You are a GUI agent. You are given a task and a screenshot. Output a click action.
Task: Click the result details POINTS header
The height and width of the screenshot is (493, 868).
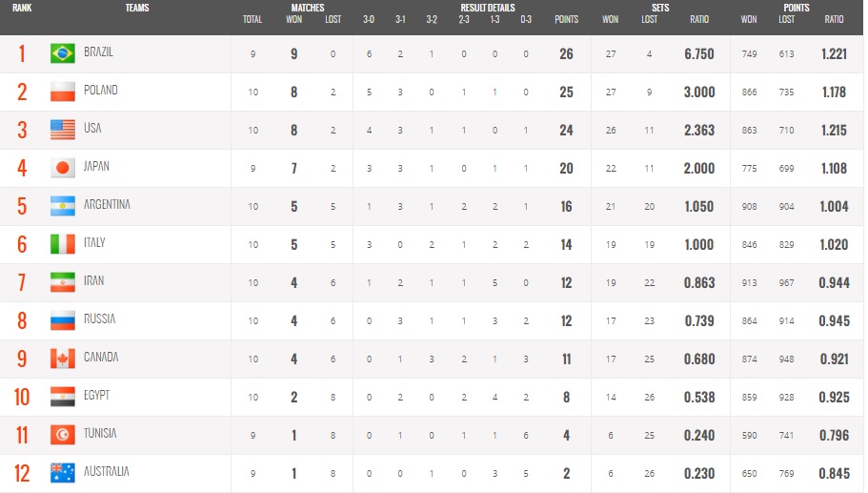click(566, 19)
